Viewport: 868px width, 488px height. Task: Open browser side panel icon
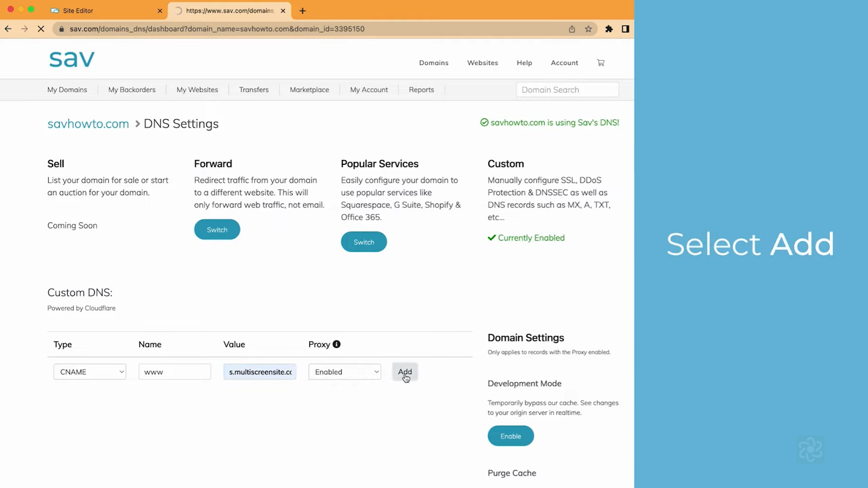(626, 29)
